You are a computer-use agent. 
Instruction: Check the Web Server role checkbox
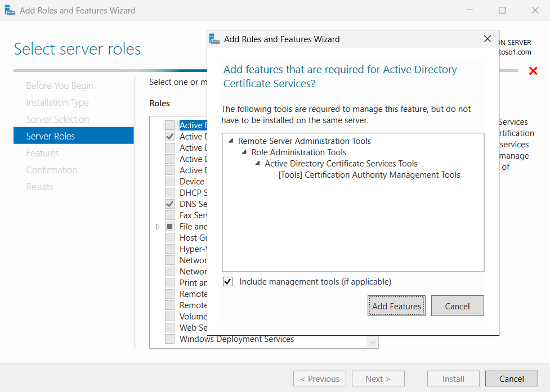pyautogui.click(x=170, y=327)
